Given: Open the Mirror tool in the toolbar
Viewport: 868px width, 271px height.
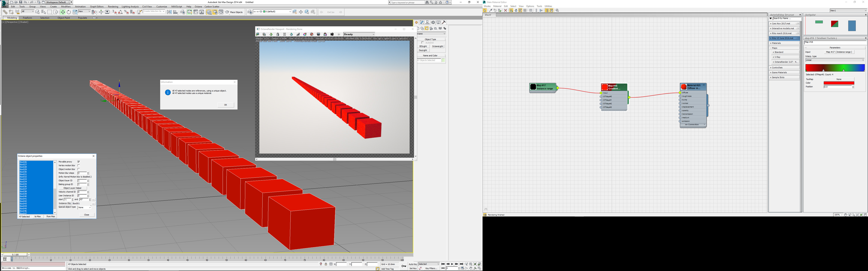Looking at the screenshot, I should [x=169, y=12].
